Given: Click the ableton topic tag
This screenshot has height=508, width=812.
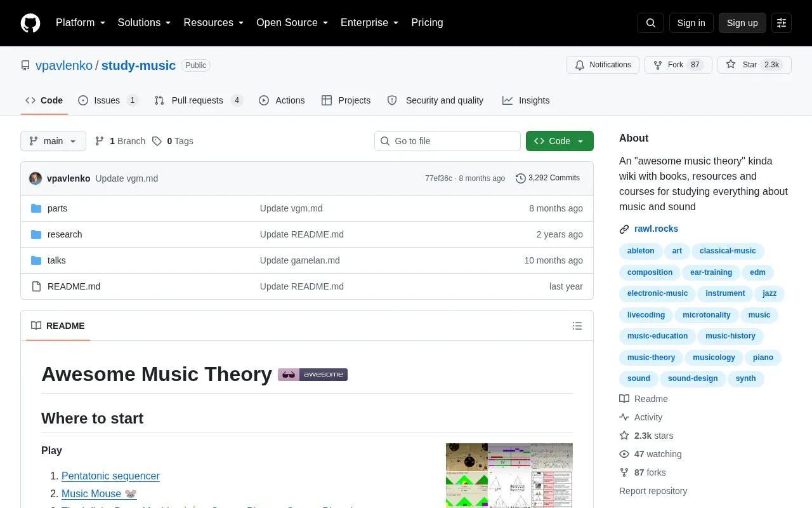Looking at the screenshot, I should pyautogui.click(x=641, y=251).
